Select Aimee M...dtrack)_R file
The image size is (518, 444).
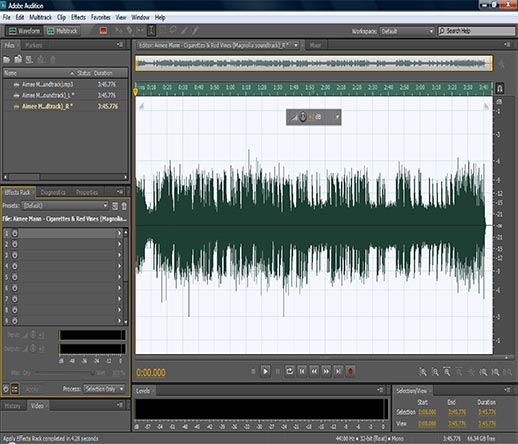[x=65, y=106]
